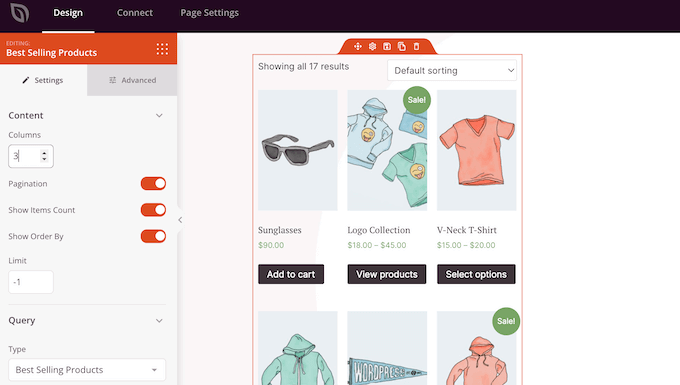This screenshot has width=680, height=385.
Task: Click the Logo Collection product image
Action: coord(387,150)
